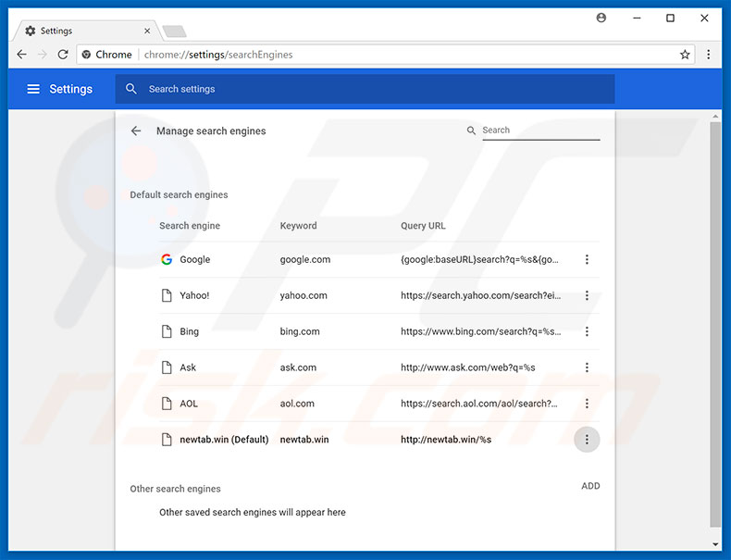Viewport: 731px width, 560px height.
Task: Click the browser back arrow button
Action: (x=21, y=55)
